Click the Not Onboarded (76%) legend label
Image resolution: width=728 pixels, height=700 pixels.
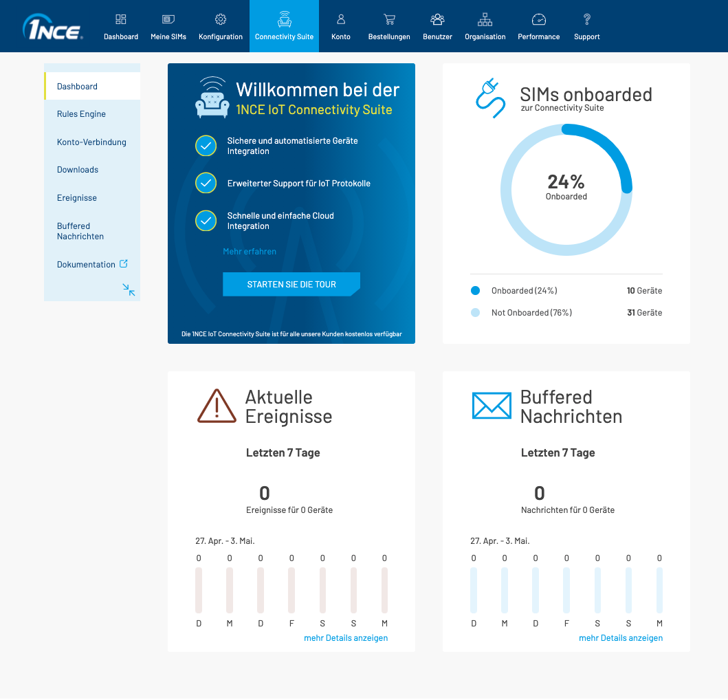531,313
